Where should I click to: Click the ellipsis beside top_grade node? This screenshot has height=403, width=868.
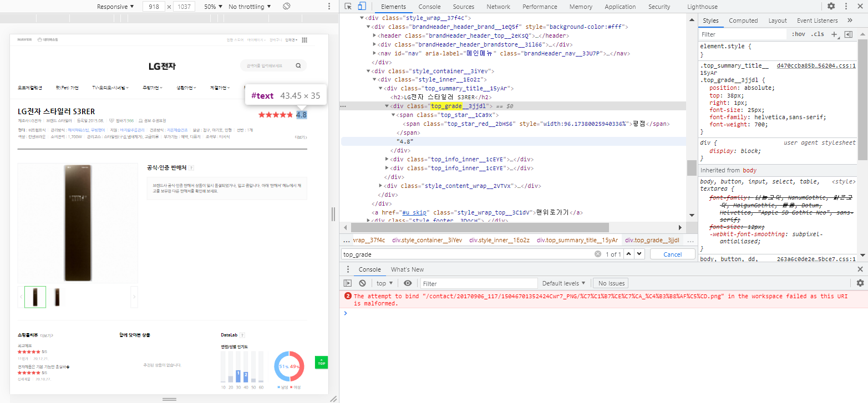pyautogui.click(x=343, y=106)
